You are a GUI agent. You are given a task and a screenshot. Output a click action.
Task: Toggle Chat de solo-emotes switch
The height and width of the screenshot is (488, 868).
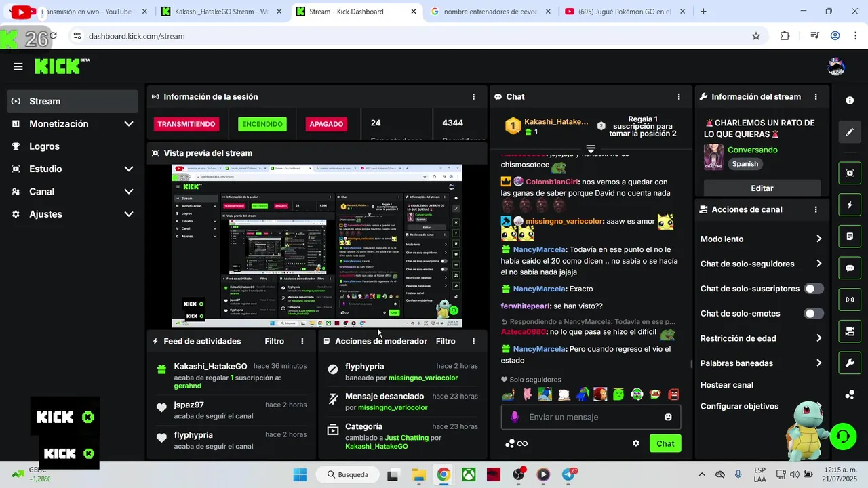[814, 314]
